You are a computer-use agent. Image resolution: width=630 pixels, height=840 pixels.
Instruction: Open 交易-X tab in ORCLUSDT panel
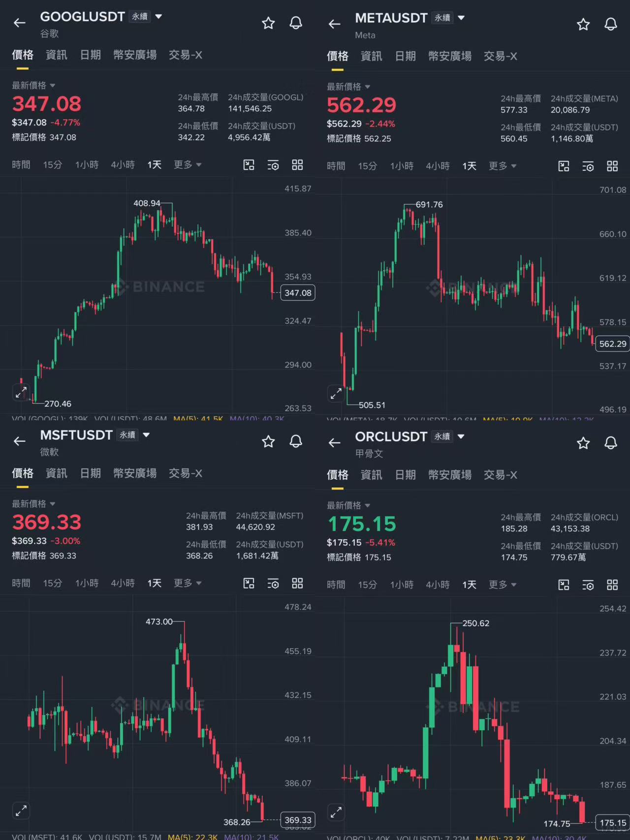[501, 475]
